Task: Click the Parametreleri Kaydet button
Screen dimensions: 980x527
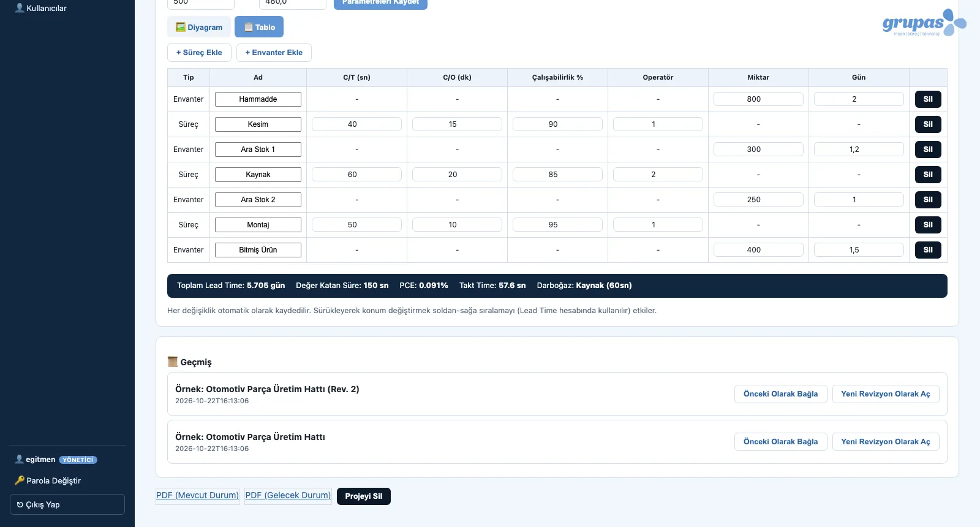Action: click(x=380, y=3)
